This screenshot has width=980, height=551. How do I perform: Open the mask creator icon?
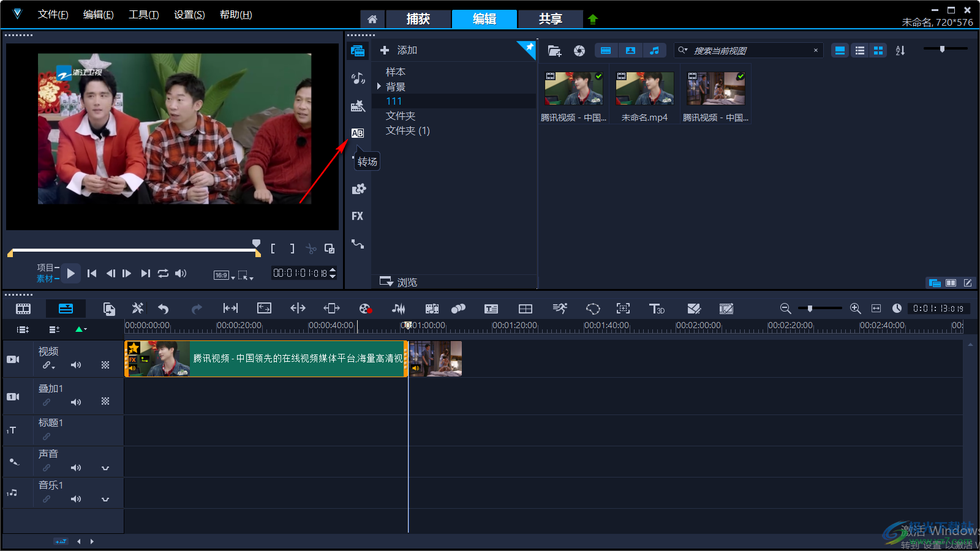593,309
